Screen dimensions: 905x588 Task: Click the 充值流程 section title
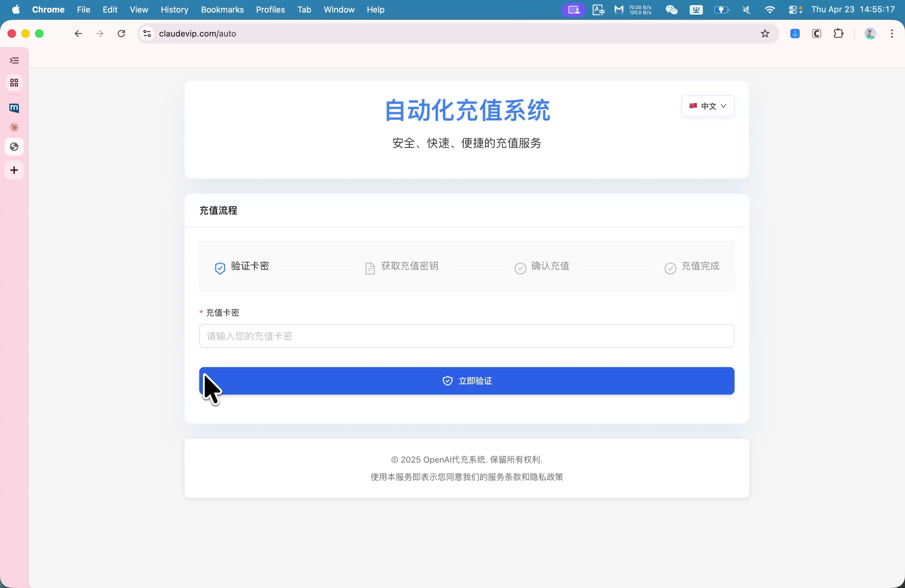(x=218, y=211)
